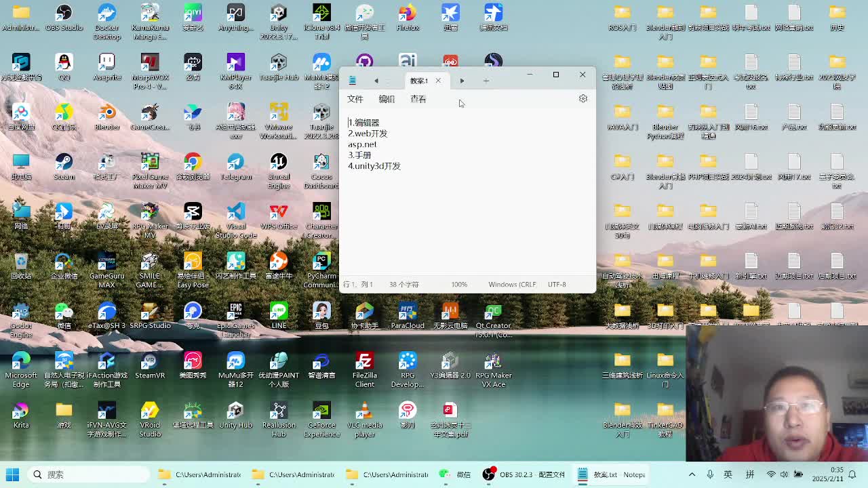The height and width of the screenshot is (488, 868).
Task: Open the 文件 menu in Notepad
Action: click(x=355, y=99)
